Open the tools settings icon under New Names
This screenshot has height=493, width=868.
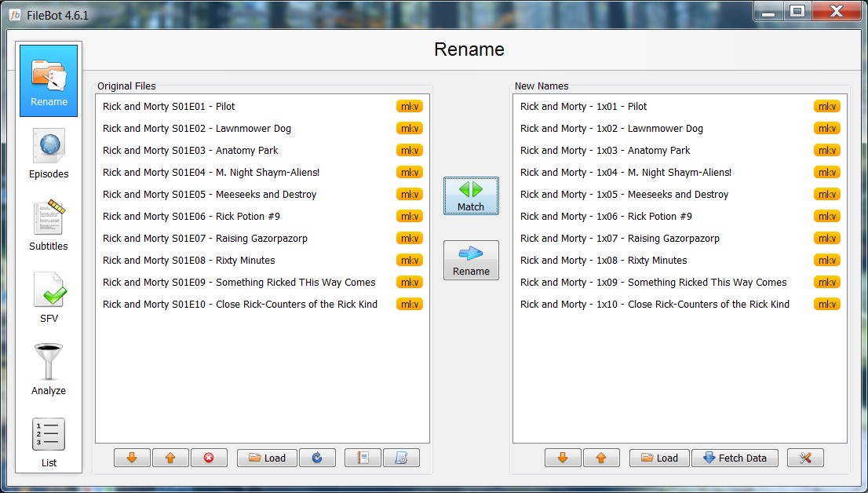(x=805, y=458)
